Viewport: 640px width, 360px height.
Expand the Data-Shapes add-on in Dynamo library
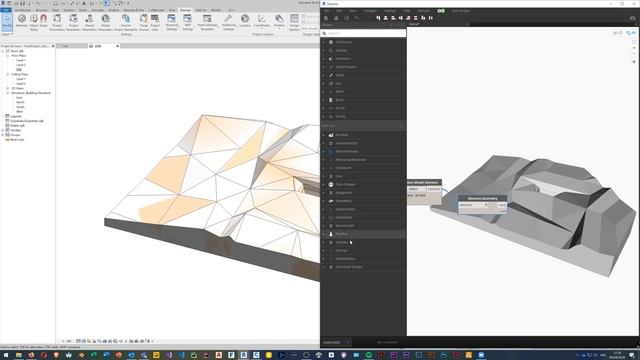tap(363, 184)
